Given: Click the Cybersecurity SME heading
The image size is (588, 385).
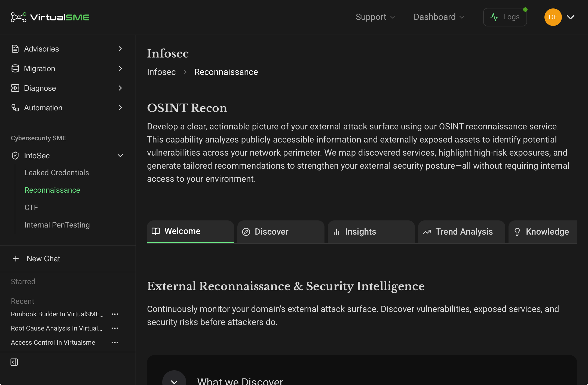Looking at the screenshot, I should point(38,138).
